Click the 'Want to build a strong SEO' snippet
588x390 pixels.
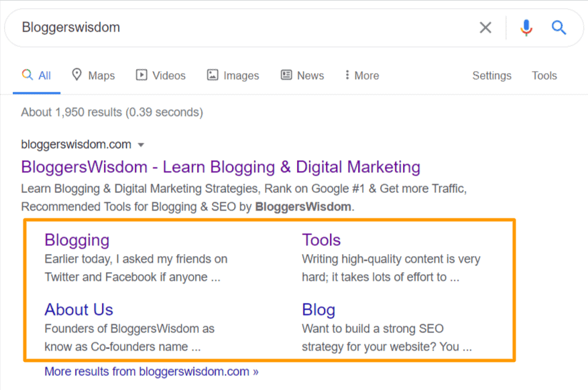387,338
